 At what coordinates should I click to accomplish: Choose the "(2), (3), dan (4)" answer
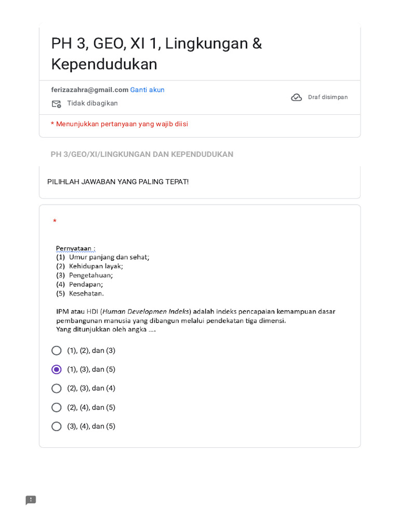coord(57,388)
